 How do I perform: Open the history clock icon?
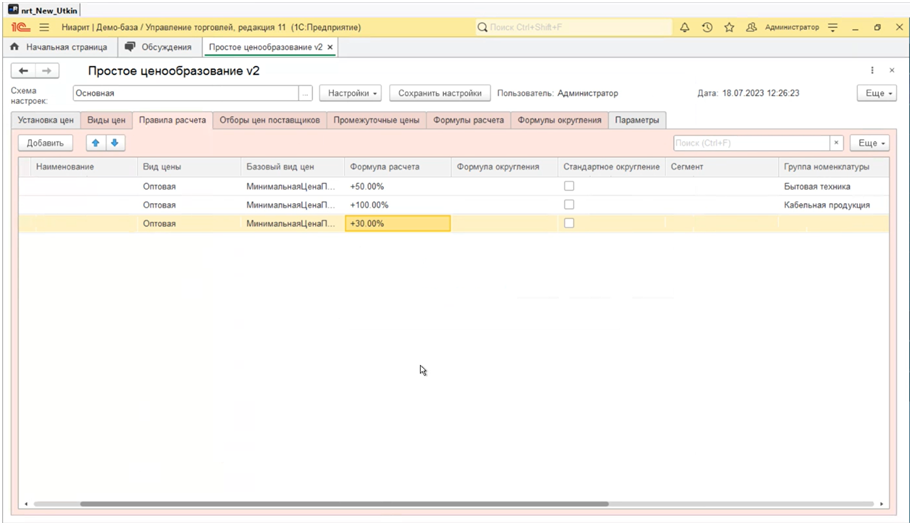707,27
